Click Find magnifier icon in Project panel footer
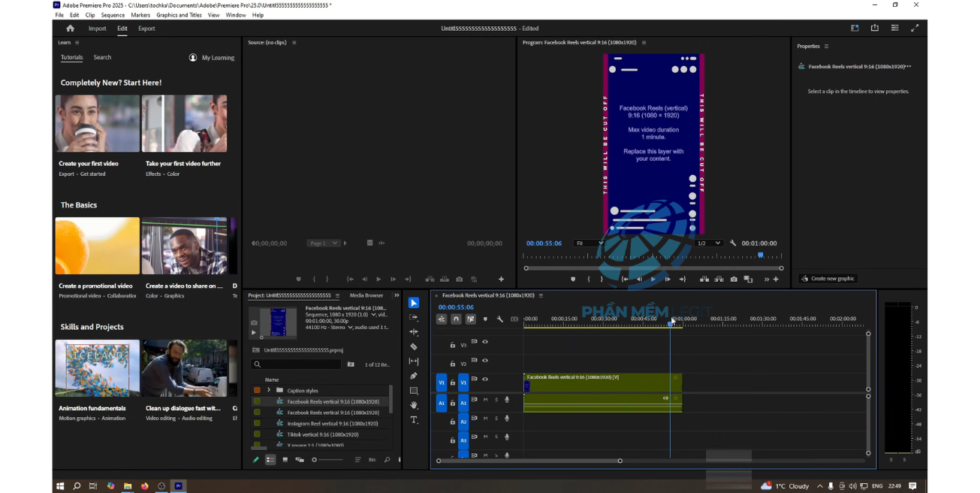 coord(387,460)
